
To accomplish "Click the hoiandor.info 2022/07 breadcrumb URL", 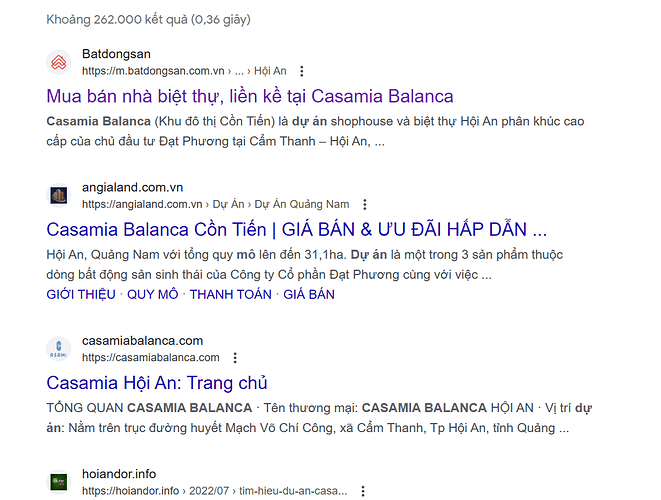I will tap(215, 491).
